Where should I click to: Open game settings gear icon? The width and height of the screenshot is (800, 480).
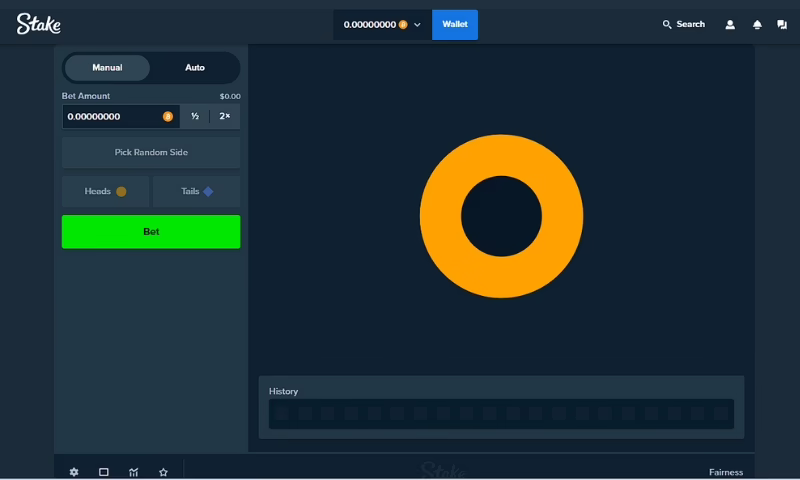74,472
